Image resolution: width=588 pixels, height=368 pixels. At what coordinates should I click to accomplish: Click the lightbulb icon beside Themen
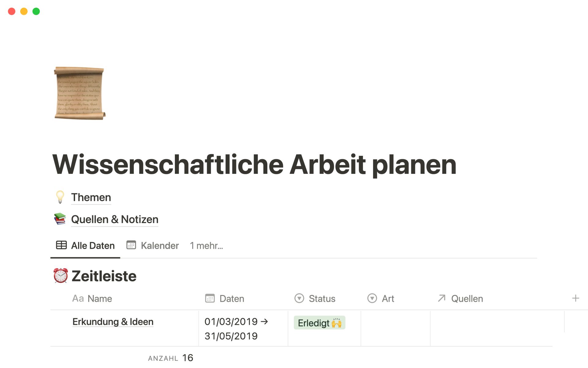(60, 197)
